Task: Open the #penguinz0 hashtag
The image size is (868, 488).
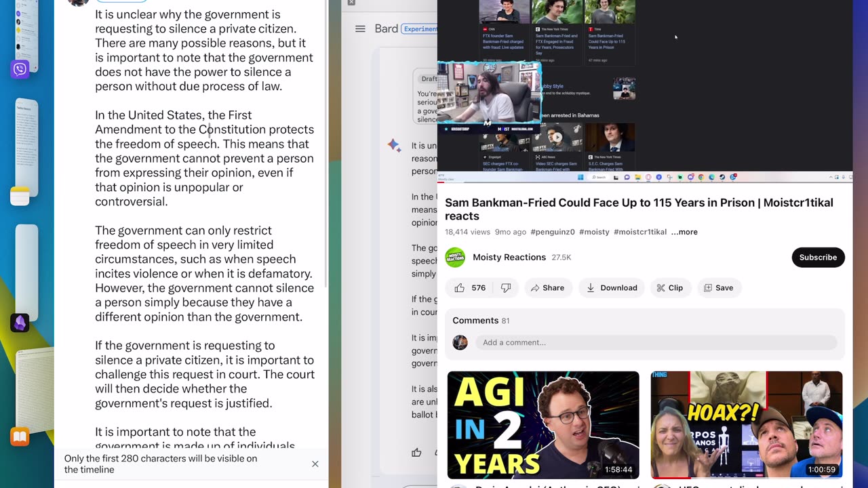Action: click(553, 232)
